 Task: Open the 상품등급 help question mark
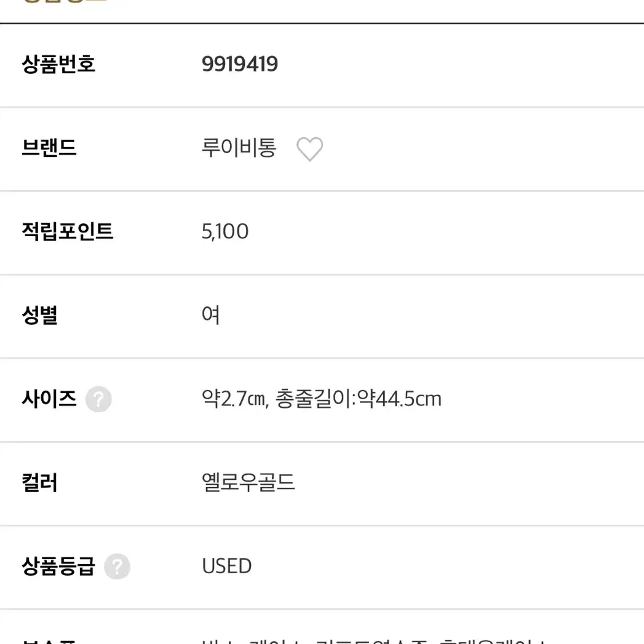coord(117,566)
